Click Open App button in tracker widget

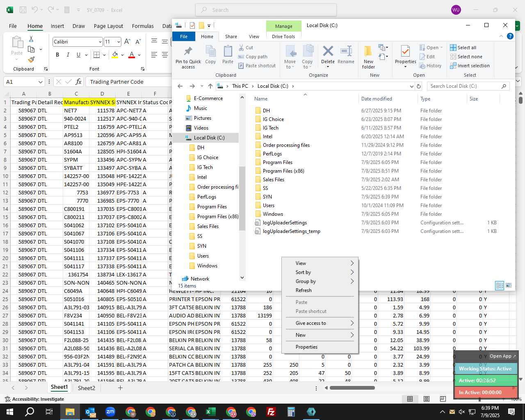pos(502,356)
